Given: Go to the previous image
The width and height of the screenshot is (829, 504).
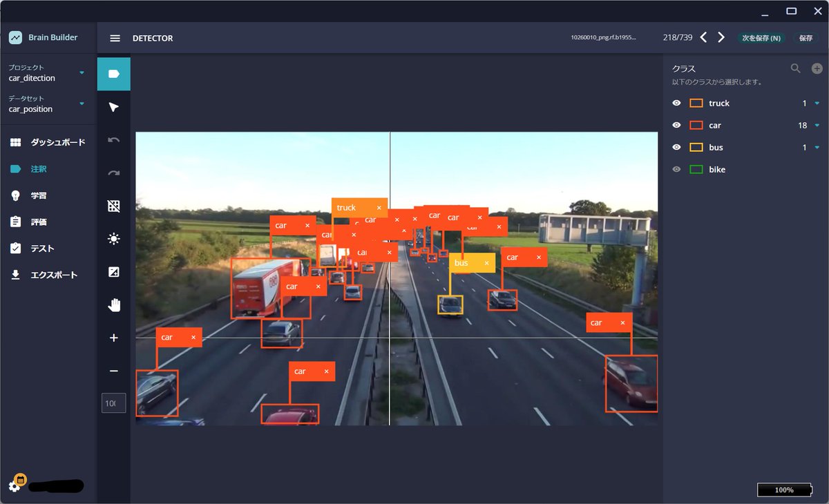Looking at the screenshot, I should (x=703, y=37).
